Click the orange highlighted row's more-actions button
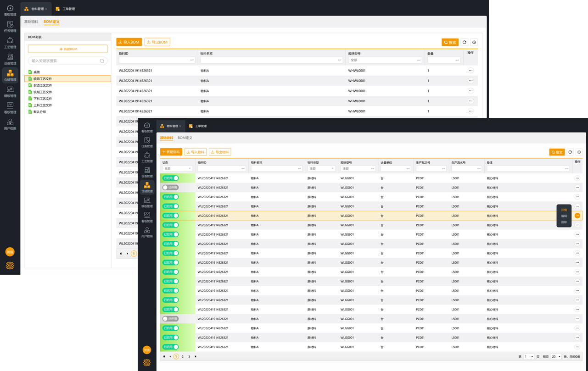The image size is (588, 371). 577,216
